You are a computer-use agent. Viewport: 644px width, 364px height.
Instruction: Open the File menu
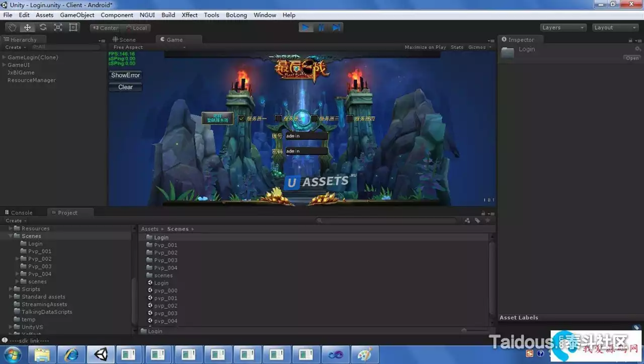point(8,15)
